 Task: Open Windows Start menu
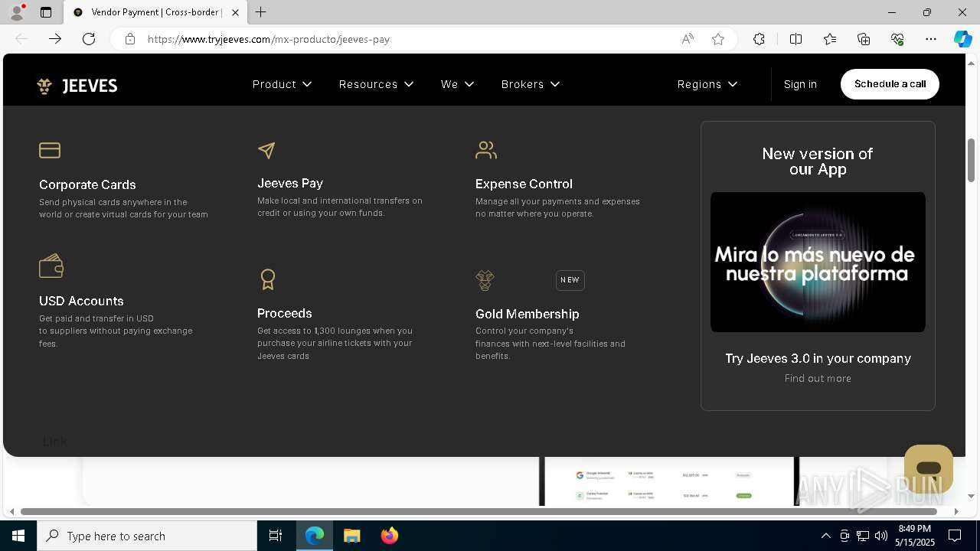tap(18, 536)
